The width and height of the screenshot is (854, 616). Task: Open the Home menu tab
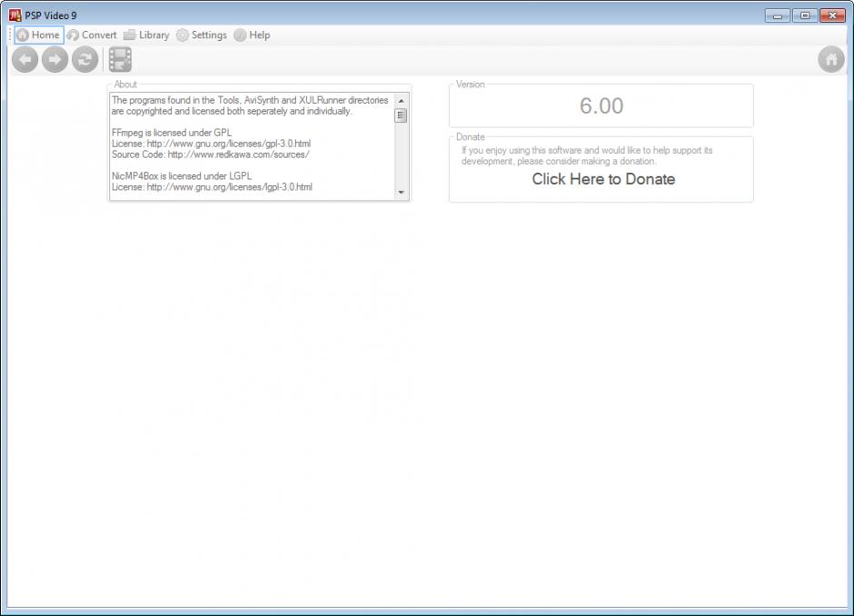39,35
